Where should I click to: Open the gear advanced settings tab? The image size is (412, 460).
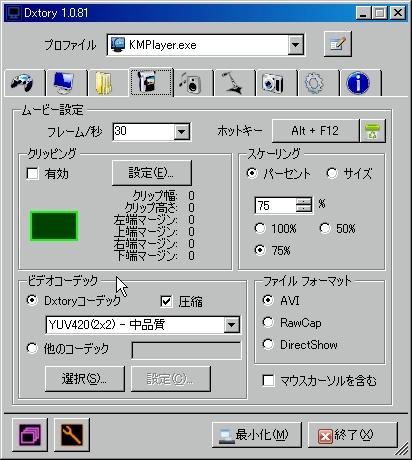pyautogui.click(x=318, y=83)
